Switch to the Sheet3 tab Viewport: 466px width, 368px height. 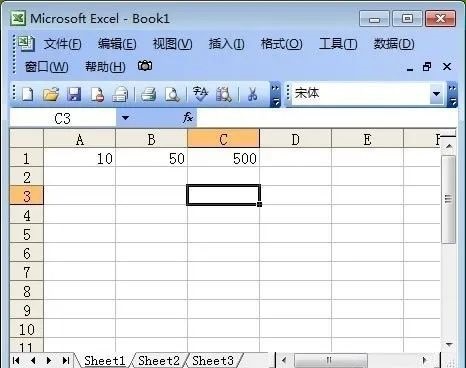pos(213,361)
